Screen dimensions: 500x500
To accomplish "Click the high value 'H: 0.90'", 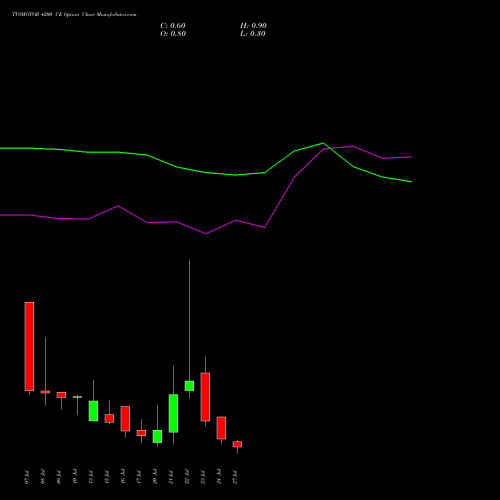I will 253,26.
